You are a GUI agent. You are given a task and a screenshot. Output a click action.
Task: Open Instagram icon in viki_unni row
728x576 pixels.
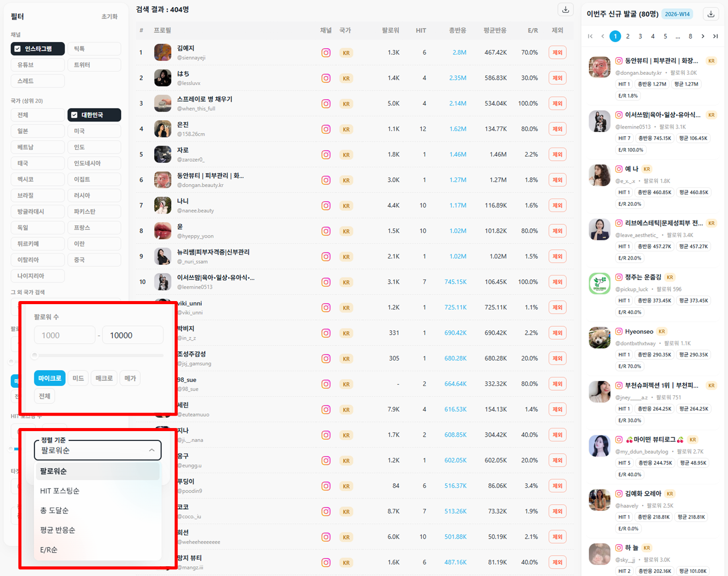tap(326, 307)
